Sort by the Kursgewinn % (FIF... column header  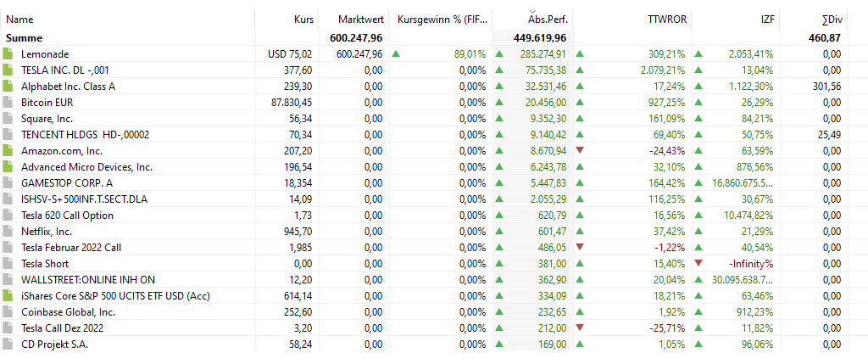pos(442,20)
